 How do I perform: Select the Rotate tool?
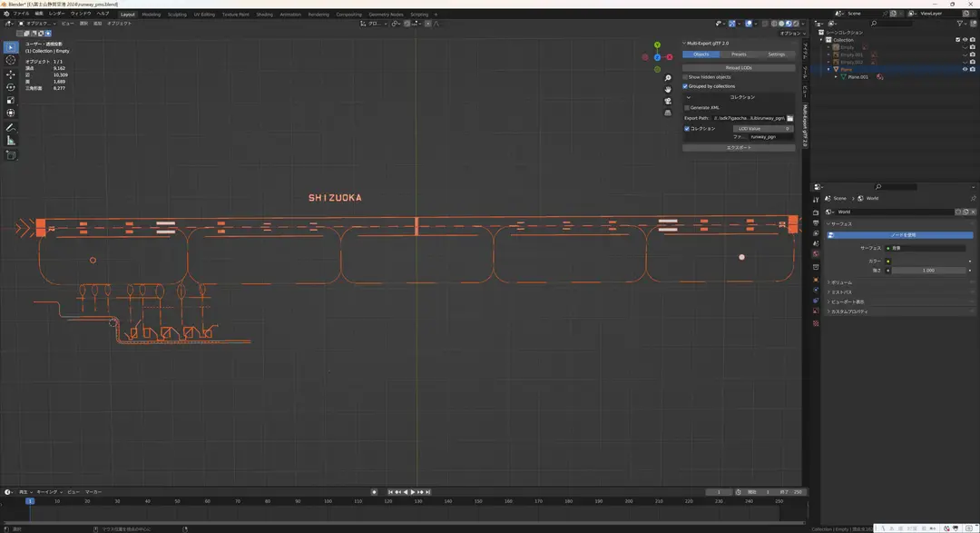coord(11,87)
